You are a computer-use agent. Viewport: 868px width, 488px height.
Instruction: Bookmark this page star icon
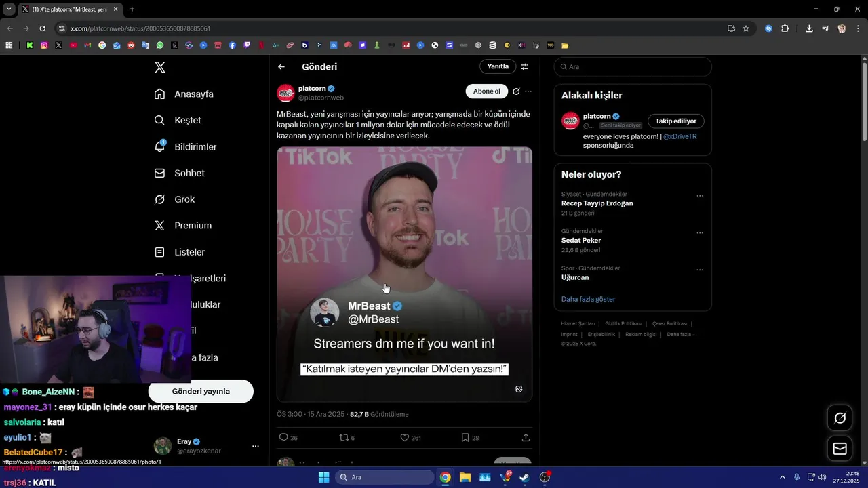click(746, 28)
